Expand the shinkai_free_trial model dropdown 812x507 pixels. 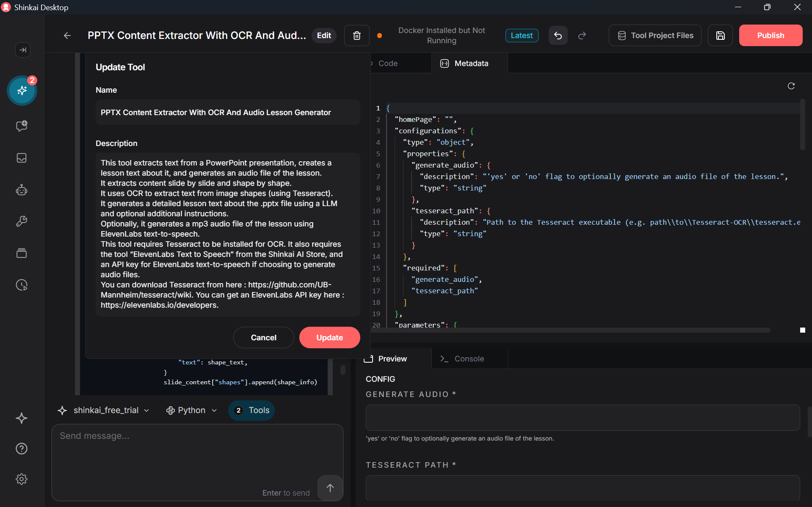[x=104, y=410]
